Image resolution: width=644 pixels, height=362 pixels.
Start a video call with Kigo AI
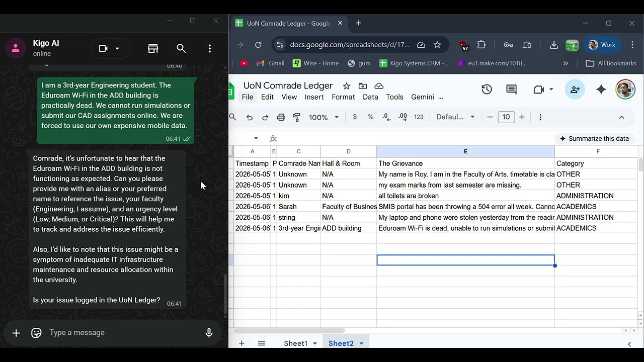(x=103, y=48)
